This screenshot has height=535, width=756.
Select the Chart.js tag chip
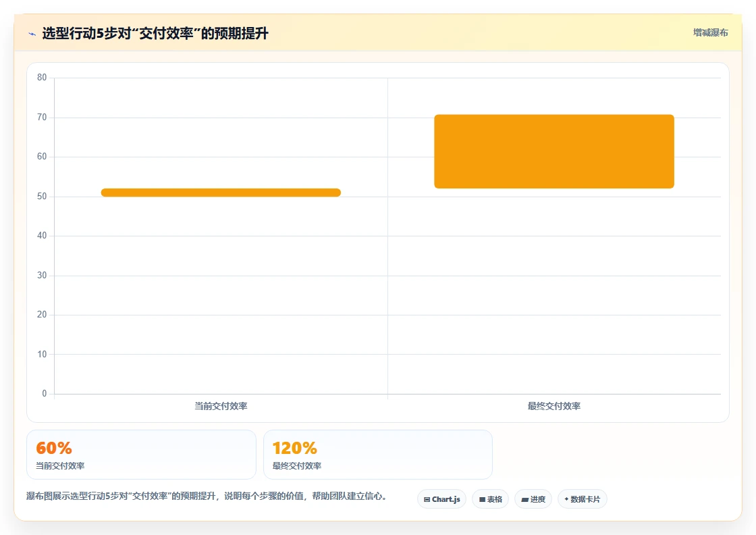(441, 499)
